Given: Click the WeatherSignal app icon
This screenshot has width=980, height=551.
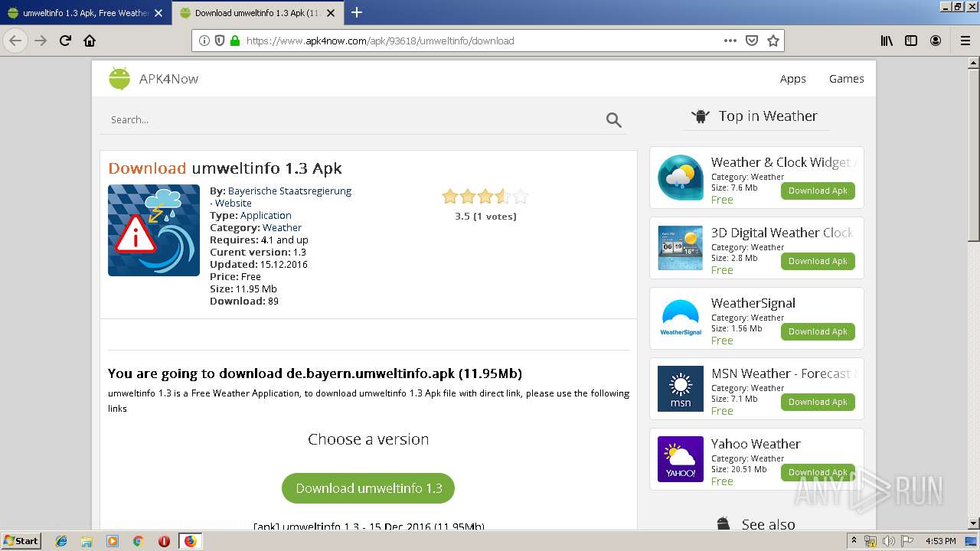Looking at the screenshot, I should (x=681, y=318).
